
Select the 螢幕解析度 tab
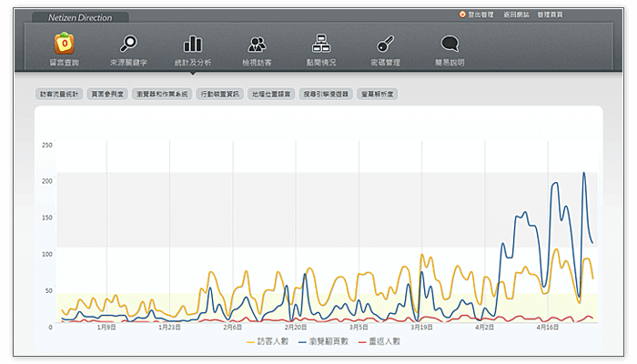click(379, 94)
